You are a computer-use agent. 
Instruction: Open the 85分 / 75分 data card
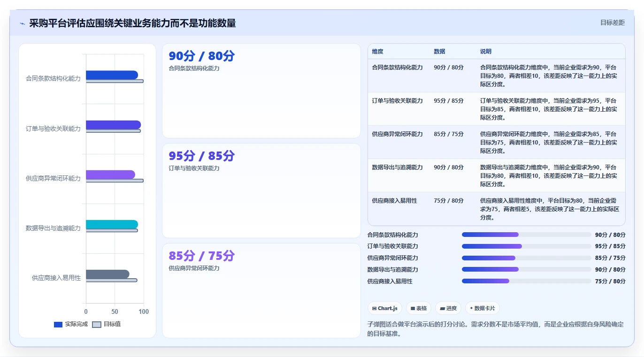[x=261, y=290]
